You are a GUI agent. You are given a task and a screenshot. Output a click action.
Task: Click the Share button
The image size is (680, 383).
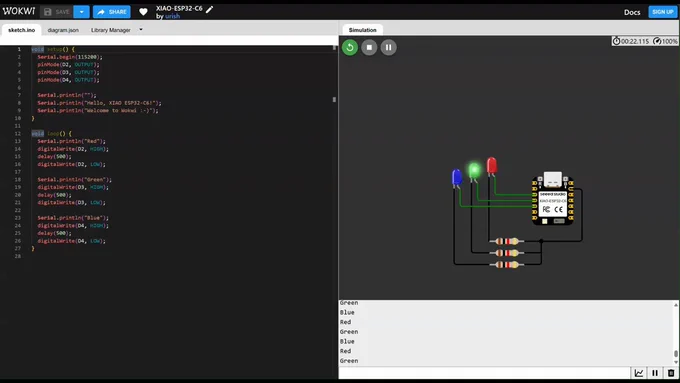click(111, 12)
